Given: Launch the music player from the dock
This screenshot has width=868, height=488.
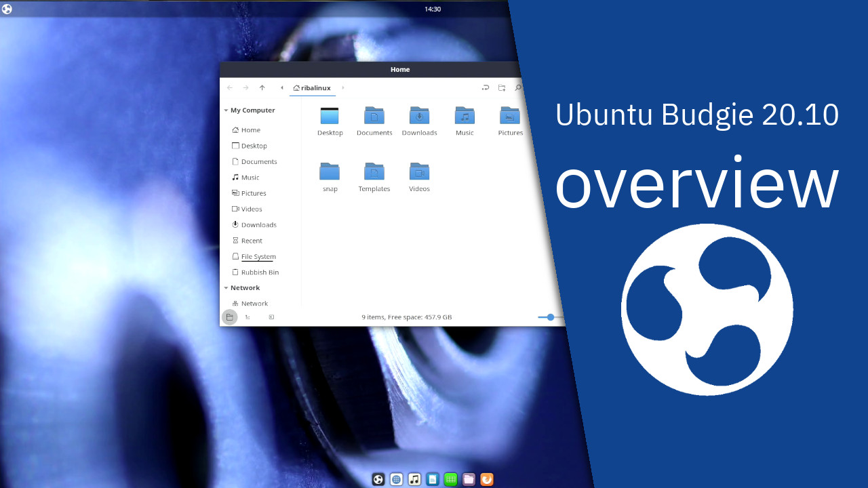Looking at the screenshot, I should 414,479.
